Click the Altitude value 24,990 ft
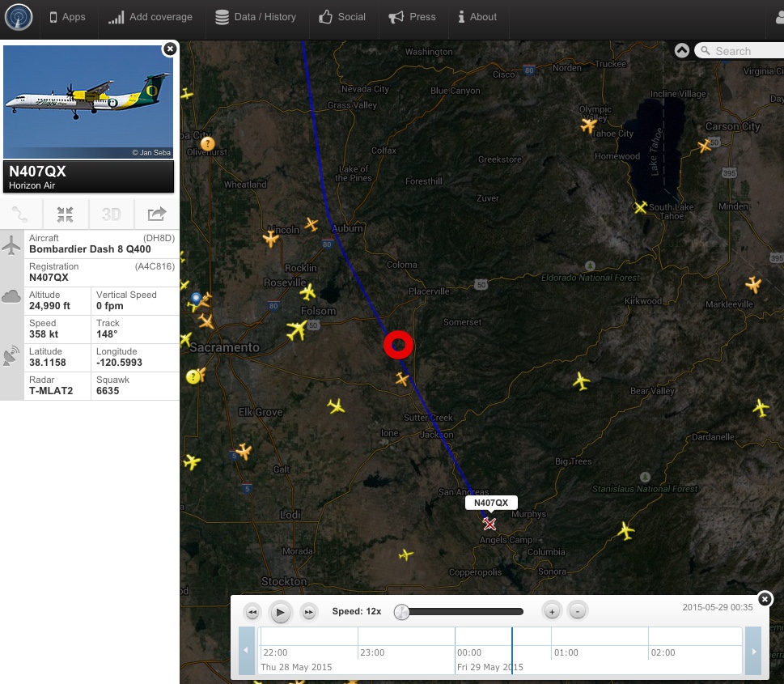The width and height of the screenshot is (784, 684). pos(49,306)
